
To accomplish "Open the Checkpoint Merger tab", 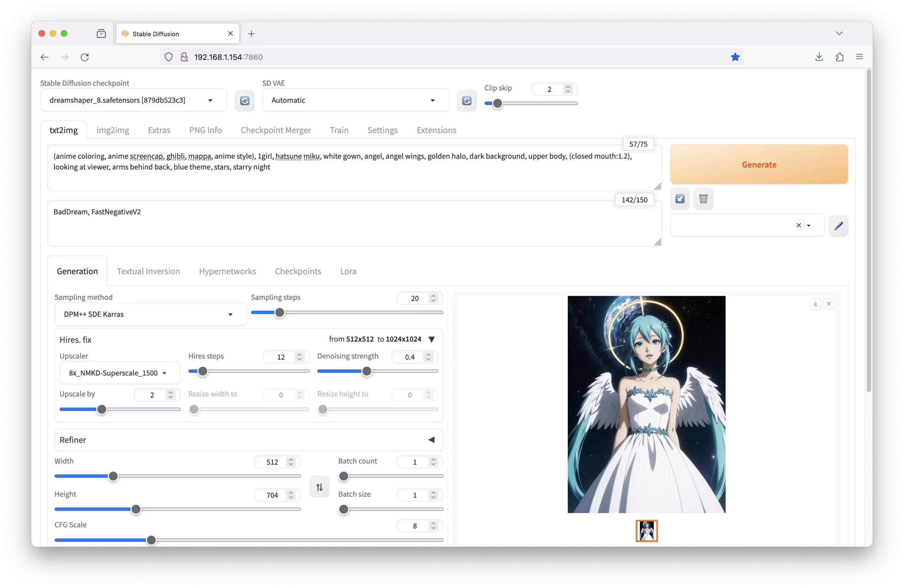I will point(275,130).
